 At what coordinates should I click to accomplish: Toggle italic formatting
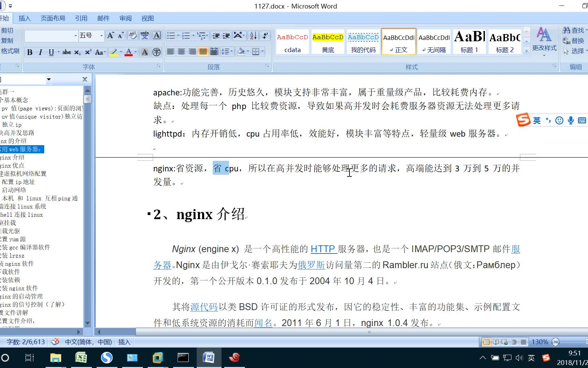point(40,52)
